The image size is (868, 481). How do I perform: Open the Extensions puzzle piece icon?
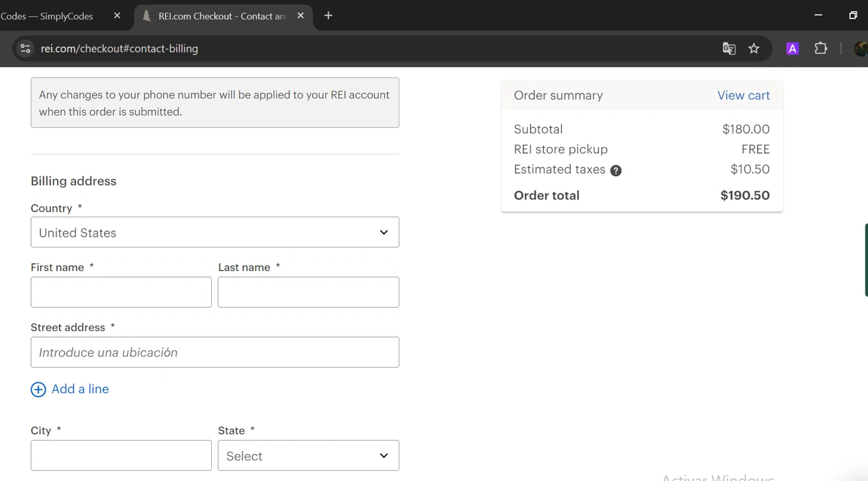pyautogui.click(x=821, y=49)
